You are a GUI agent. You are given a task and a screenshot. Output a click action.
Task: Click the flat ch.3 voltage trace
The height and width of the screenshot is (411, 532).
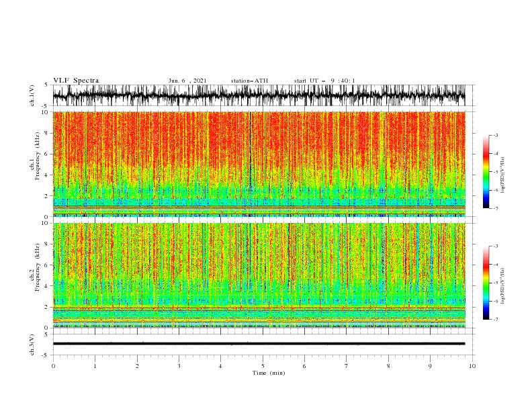coord(259,344)
